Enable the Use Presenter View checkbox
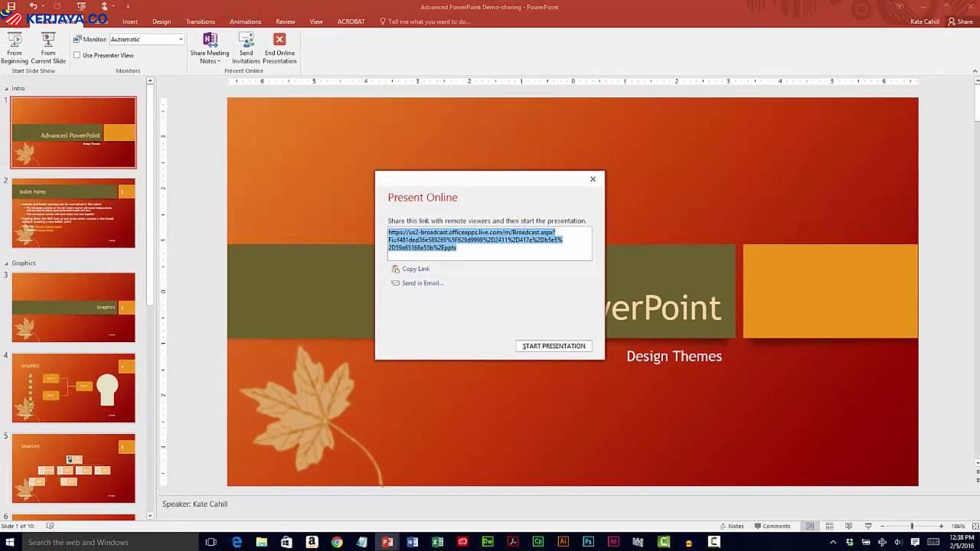The image size is (980, 551). [x=77, y=55]
